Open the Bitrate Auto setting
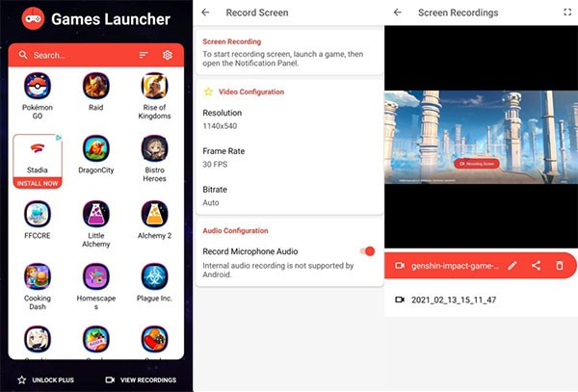 (x=289, y=196)
